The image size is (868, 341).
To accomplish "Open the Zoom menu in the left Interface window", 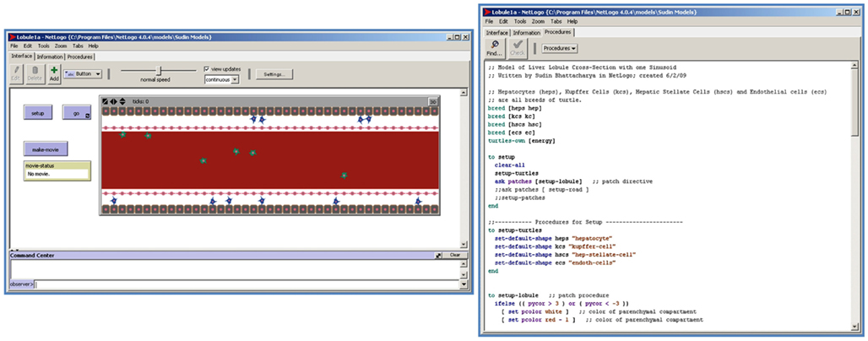I will tap(61, 46).
